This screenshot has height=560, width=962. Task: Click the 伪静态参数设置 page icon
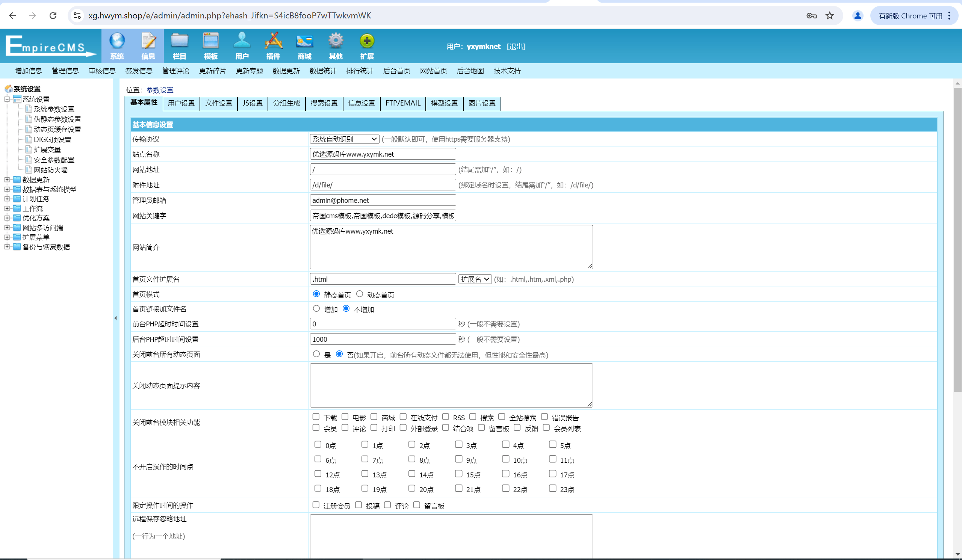(29, 119)
